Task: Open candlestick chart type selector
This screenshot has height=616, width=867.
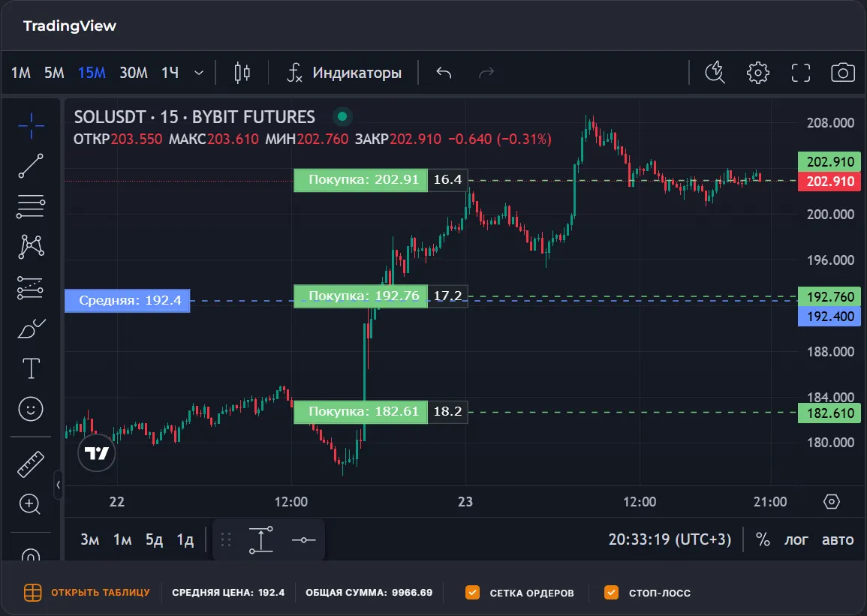Action: click(242, 73)
